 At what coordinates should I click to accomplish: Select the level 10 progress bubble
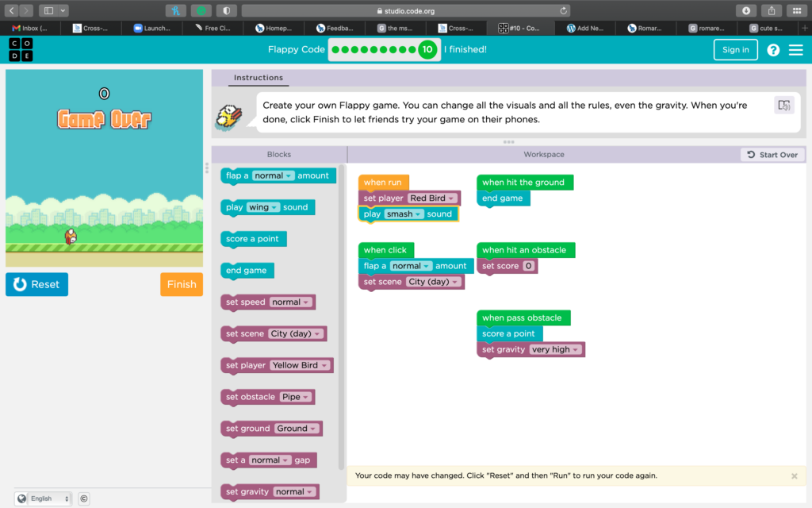(x=427, y=50)
